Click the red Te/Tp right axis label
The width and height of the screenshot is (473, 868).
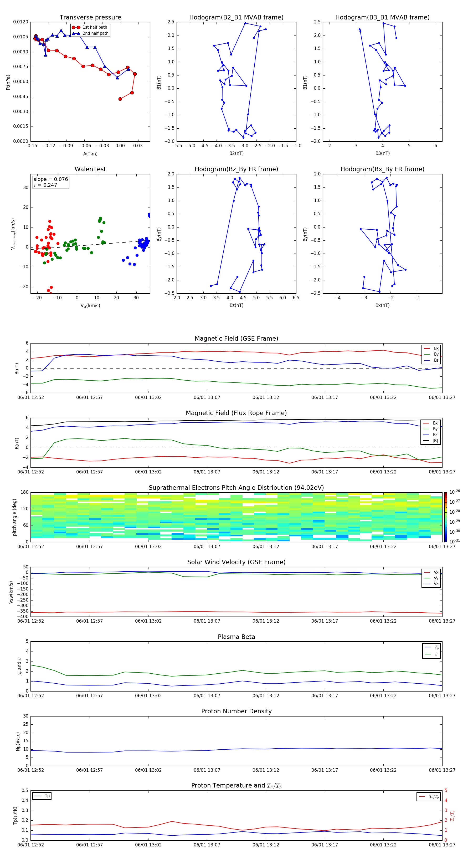point(453,815)
